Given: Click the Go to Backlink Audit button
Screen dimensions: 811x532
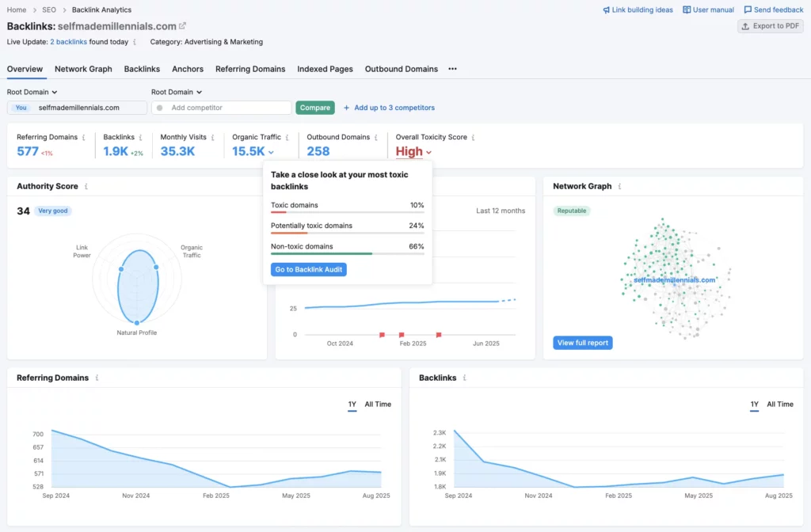Looking at the screenshot, I should coord(308,269).
